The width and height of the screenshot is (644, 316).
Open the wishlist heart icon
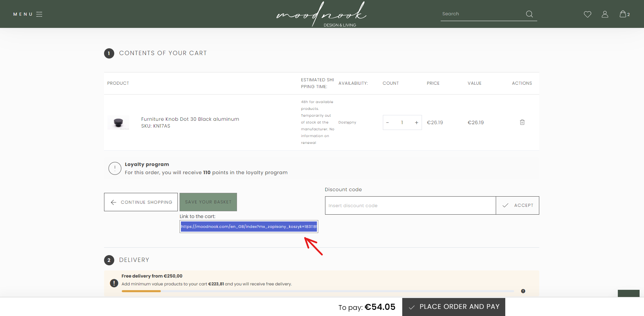pyautogui.click(x=587, y=14)
